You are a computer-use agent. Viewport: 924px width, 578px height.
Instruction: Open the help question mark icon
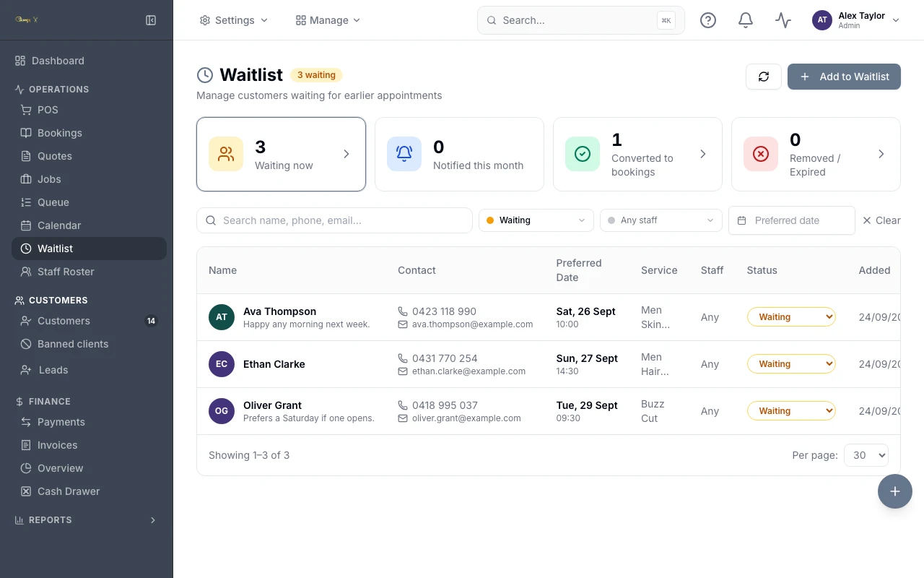708,20
